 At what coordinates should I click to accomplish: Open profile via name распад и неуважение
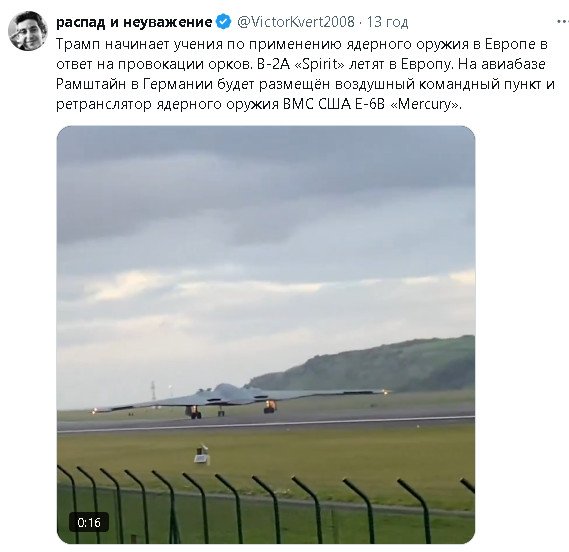(134, 22)
